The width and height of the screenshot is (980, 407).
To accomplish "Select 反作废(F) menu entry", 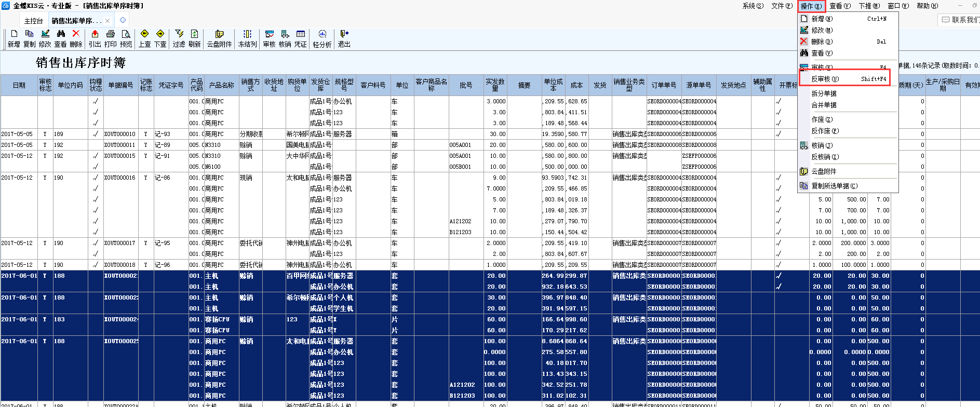I will click(x=848, y=131).
